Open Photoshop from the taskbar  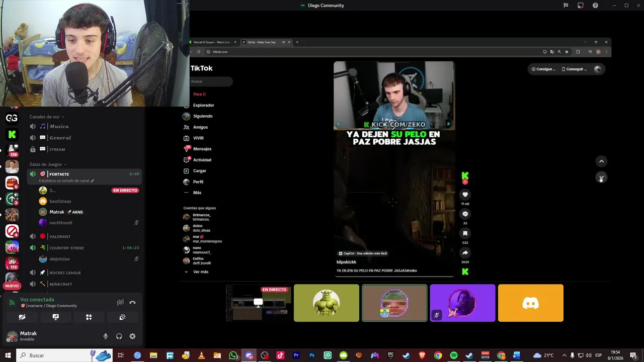(x=312, y=355)
